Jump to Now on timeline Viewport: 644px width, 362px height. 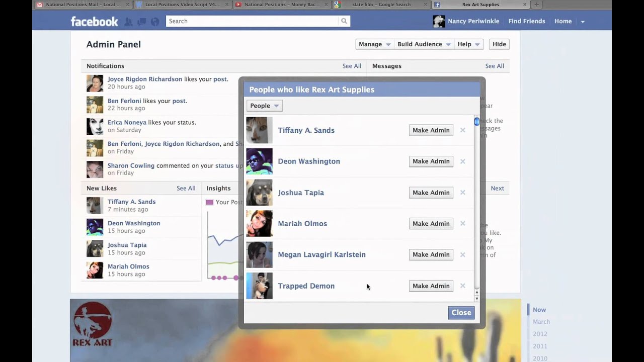point(539,310)
